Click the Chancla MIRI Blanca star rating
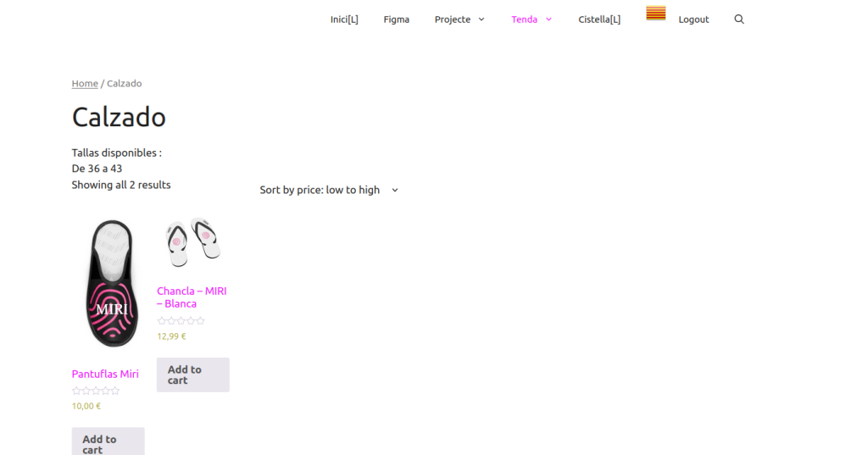868x455 pixels. (181, 321)
